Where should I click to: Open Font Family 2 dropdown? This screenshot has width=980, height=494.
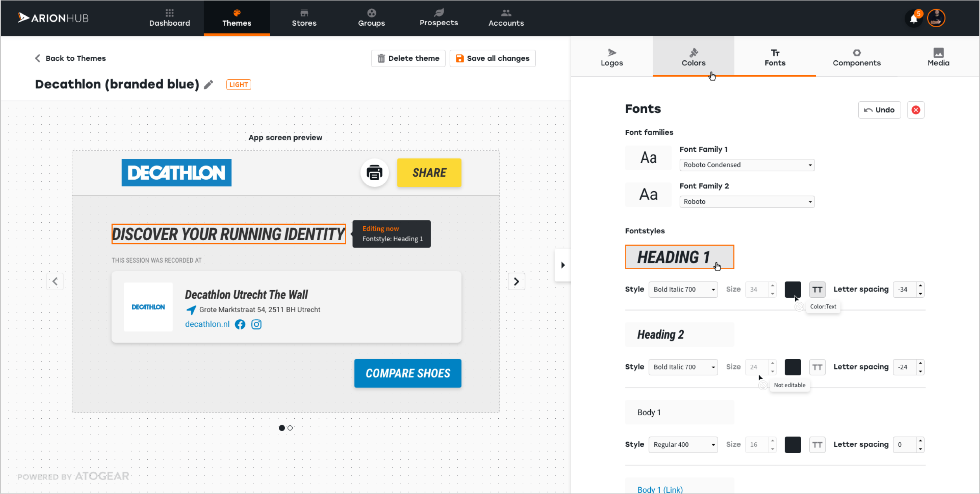pyautogui.click(x=747, y=201)
